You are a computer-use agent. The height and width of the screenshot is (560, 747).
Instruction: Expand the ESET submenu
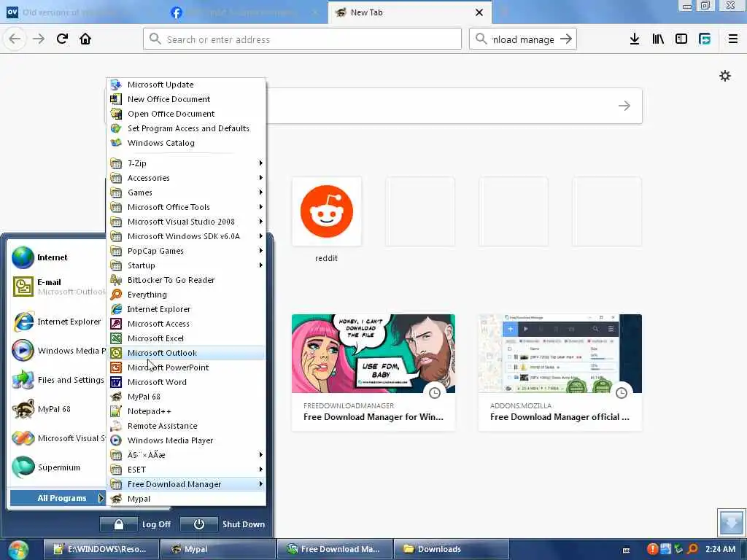(186, 470)
